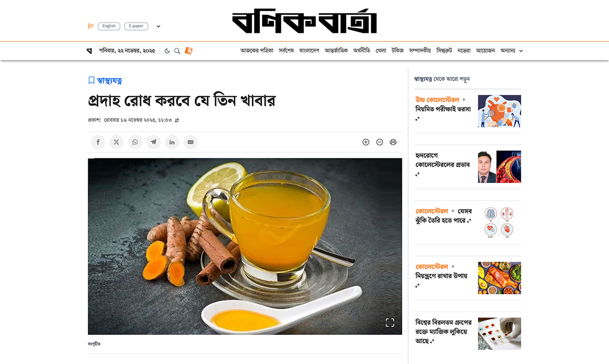The height and width of the screenshot is (364, 609).
Task: Print the article with printer icon
Action: click(x=393, y=142)
